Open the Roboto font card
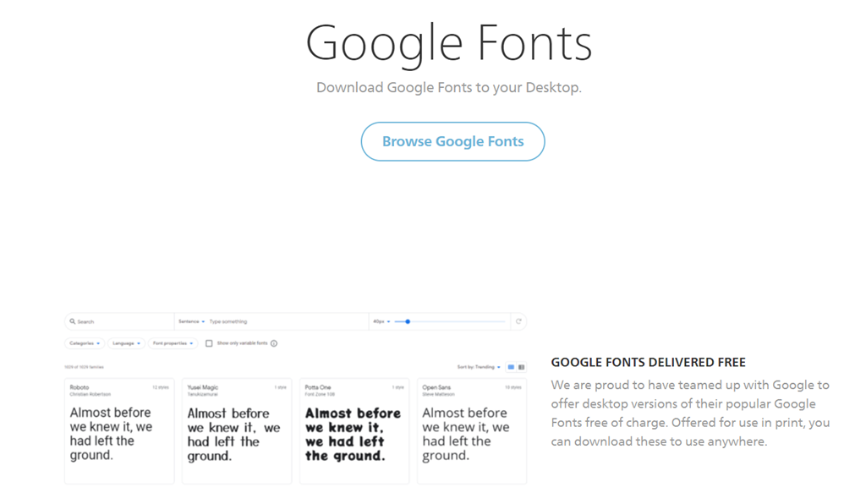The height and width of the screenshot is (504, 866). [119, 431]
